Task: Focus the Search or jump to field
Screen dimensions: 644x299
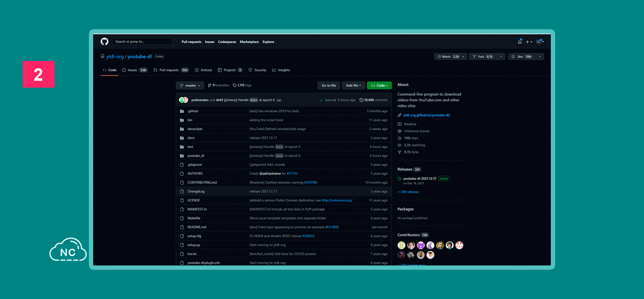Action: pos(145,42)
